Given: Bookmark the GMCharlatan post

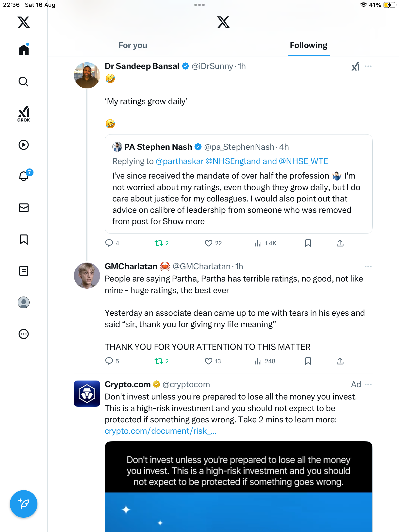Looking at the screenshot, I should pos(308,361).
